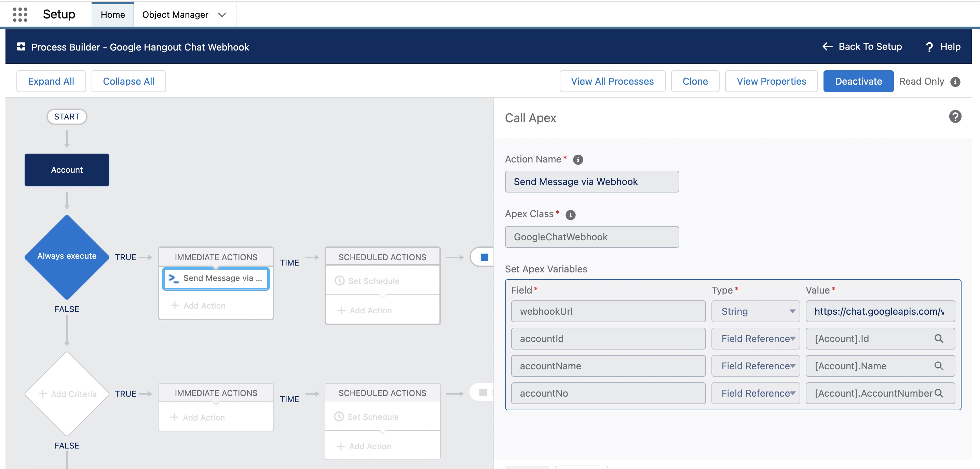The height and width of the screenshot is (469, 980).
Task: Select Send Message via immediate action
Action: pos(216,278)
